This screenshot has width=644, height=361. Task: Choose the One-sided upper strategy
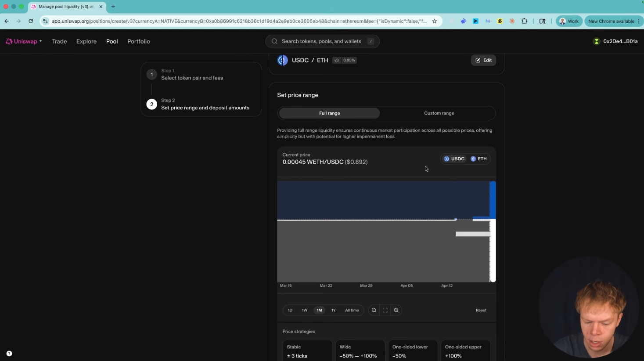click(x=465, y=351)
